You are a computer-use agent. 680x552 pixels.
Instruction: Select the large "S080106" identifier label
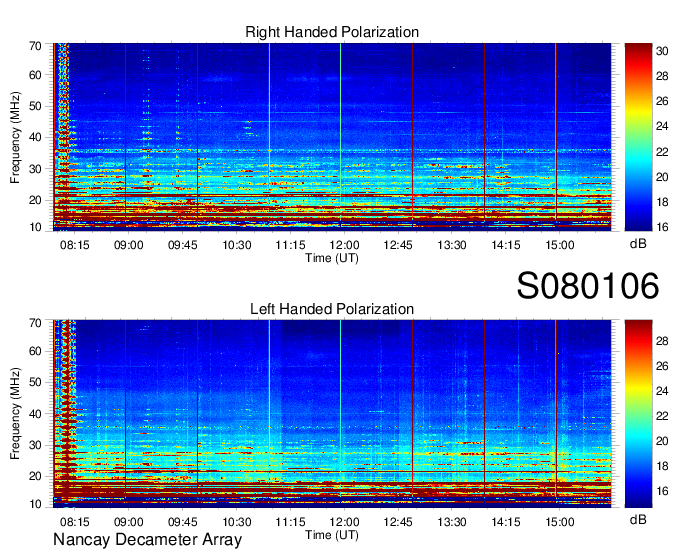coord(588,286)
